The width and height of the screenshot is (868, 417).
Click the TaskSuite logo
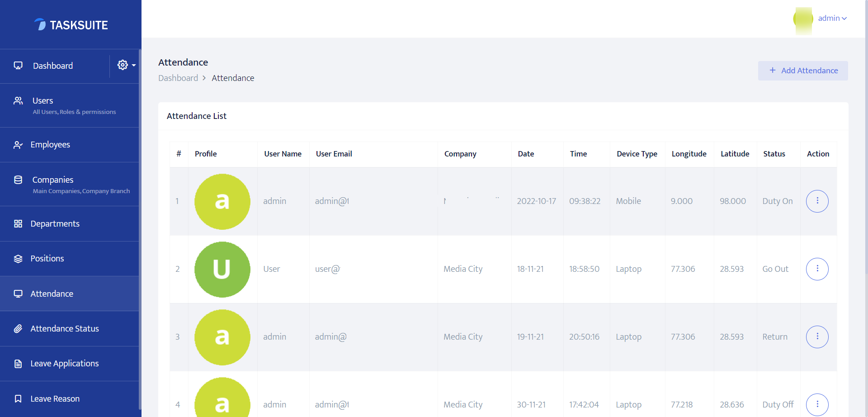71,25
